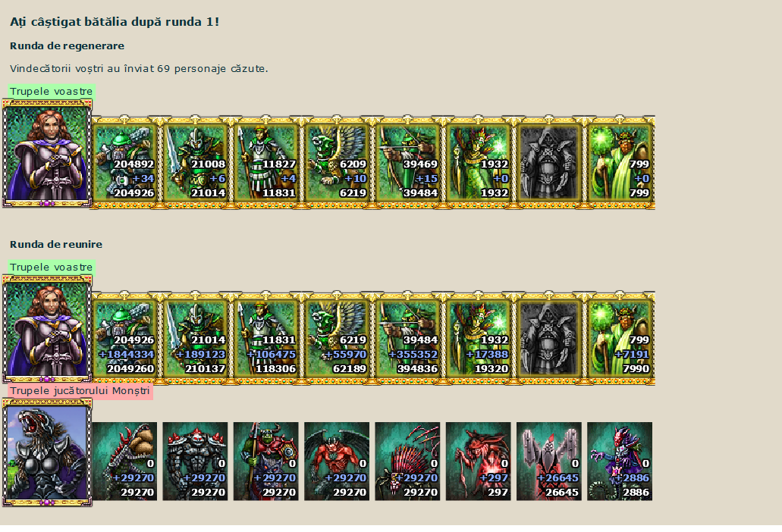This screenshot has height=532, width=782.
Task: Select the grayed-out hooded unit in regeneration row
Action: point(548,163)
